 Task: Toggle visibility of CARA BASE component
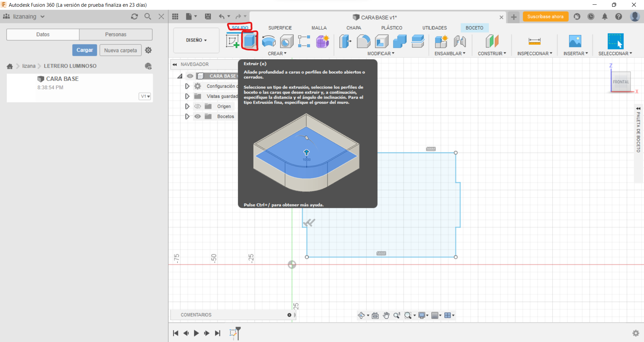[x=190, y=76]
